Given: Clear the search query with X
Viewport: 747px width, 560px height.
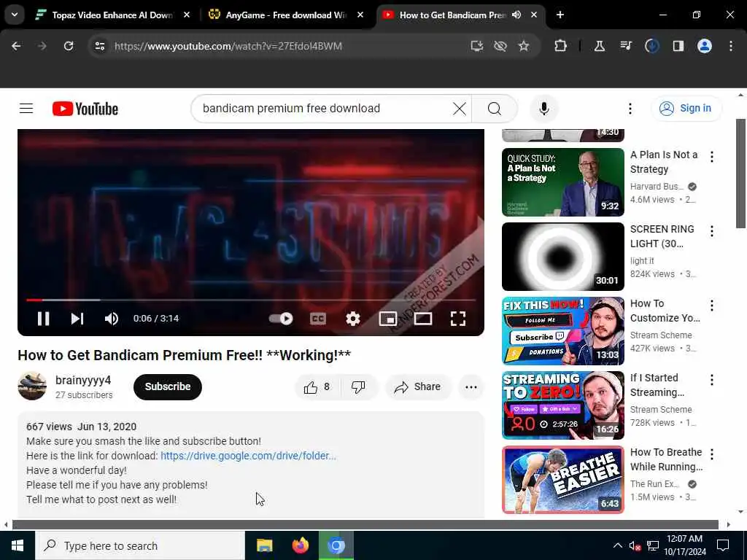Looking at the screenshot, I should [x=460, y=109].
